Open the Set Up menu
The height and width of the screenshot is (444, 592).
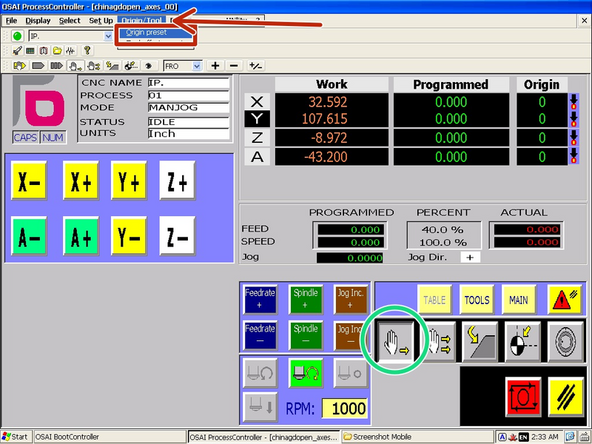101,20
